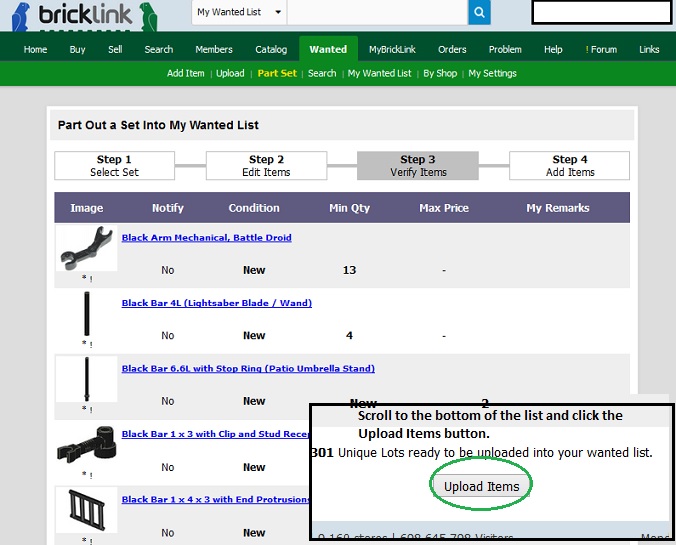The height and width of the screenshot is (545, 676).
Task: Open the My Wanted List search dropdown
Action: (239, 12)
